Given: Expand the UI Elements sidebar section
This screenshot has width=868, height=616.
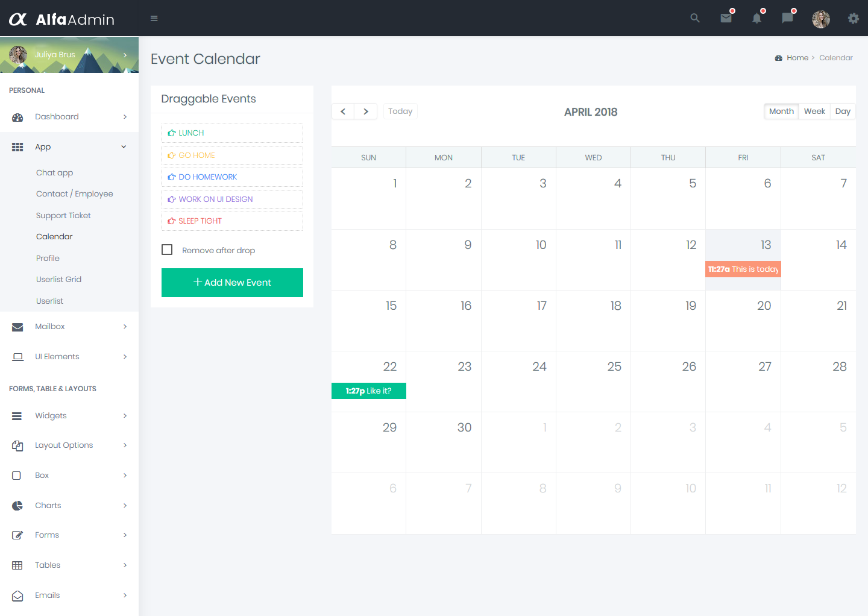Looking at the screenshot, I should point(57,356).
